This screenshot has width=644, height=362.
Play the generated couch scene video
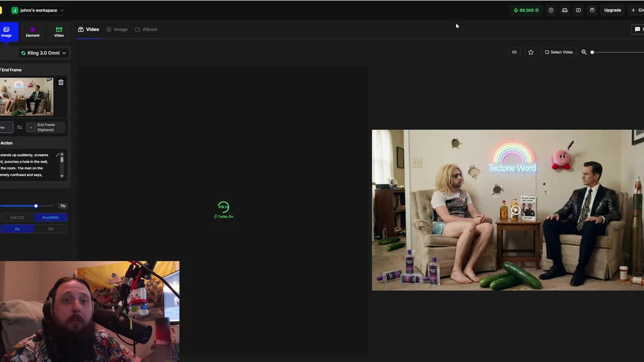click(x=515, y=210)
